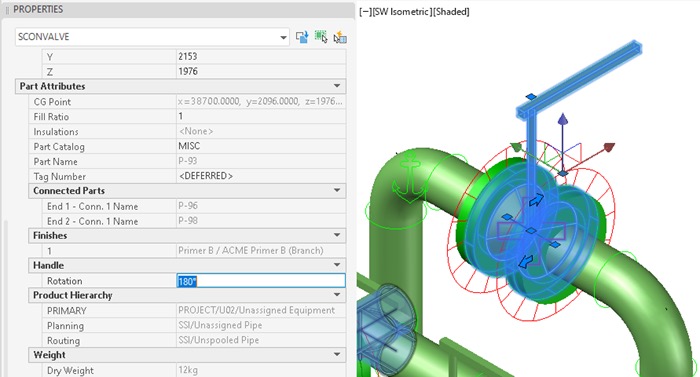Click the center grip of the valve

click(x=531, y=230)
